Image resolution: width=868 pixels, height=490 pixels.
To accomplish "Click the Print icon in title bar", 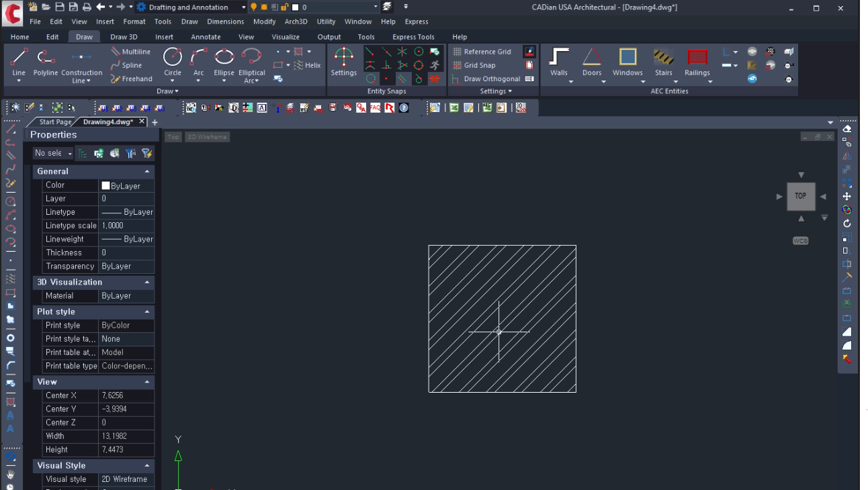I will (x=87, y=7).
